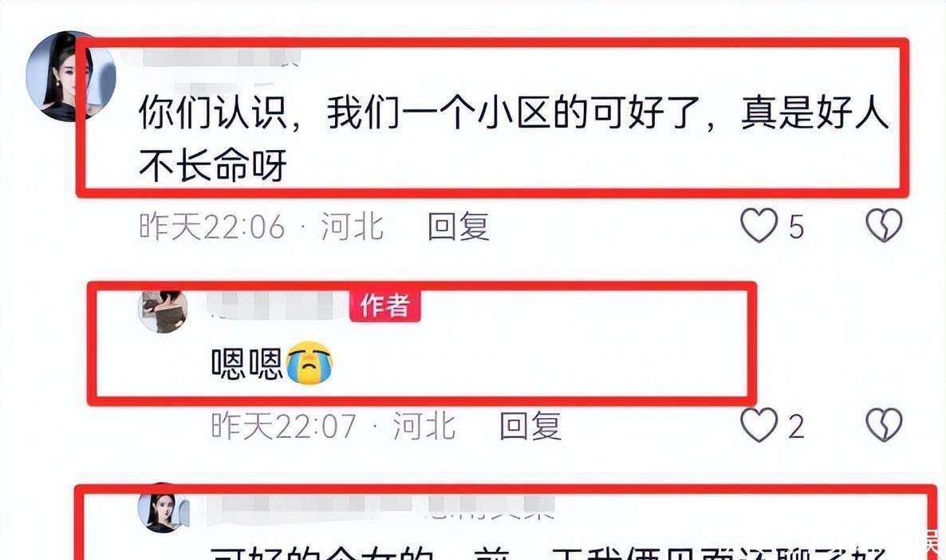Reply to the author's 22:07 comment
Screen dimensions: 946x560
[x=530, y=425]
